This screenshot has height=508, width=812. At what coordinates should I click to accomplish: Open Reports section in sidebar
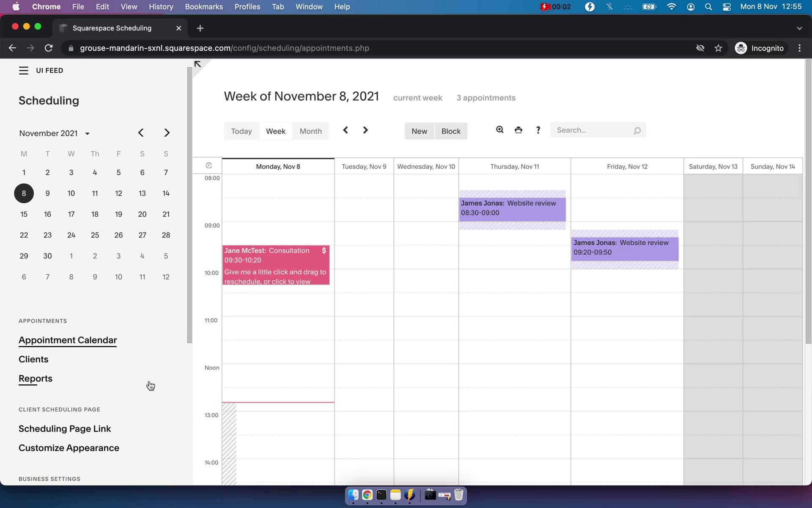tap(35, 378)
